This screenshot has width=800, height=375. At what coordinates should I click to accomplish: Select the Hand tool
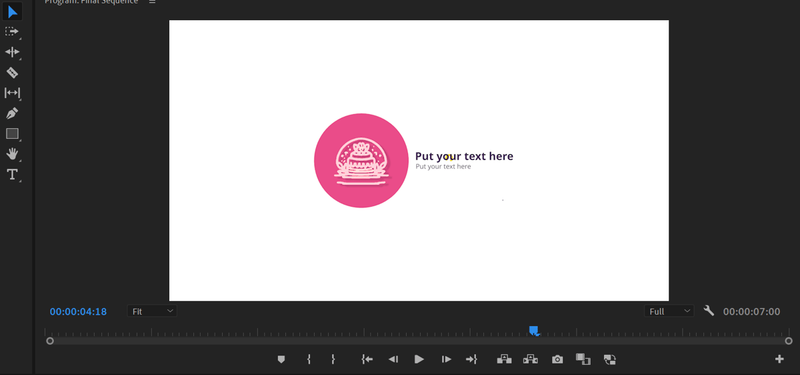tap(12, 154)
